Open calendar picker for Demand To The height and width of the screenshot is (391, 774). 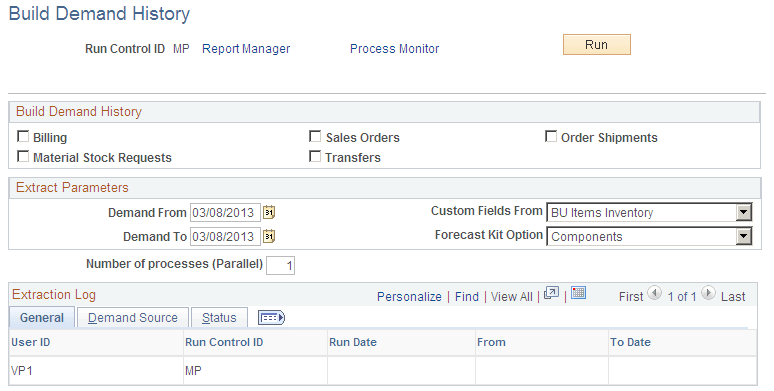269,236
